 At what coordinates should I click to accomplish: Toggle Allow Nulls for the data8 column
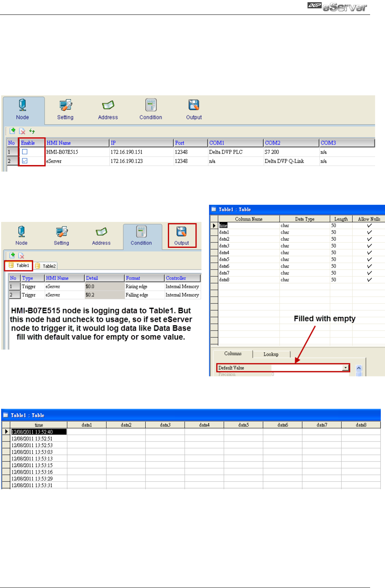click(369, 280)
